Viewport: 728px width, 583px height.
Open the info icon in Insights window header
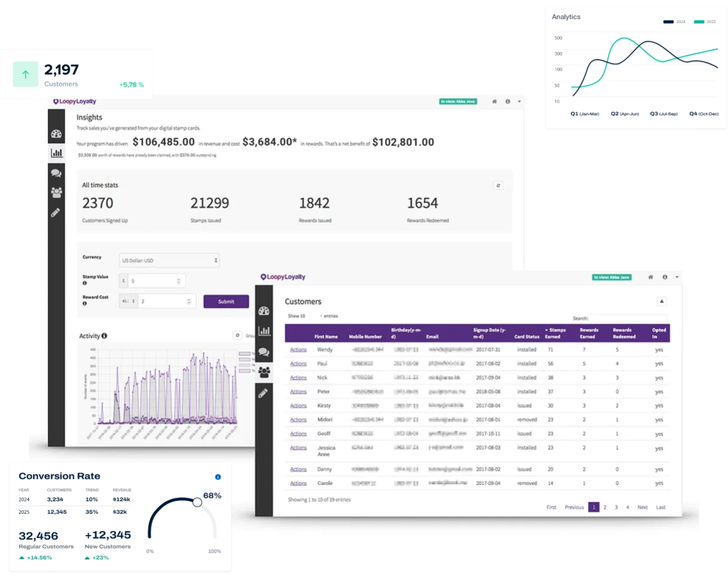507,102
